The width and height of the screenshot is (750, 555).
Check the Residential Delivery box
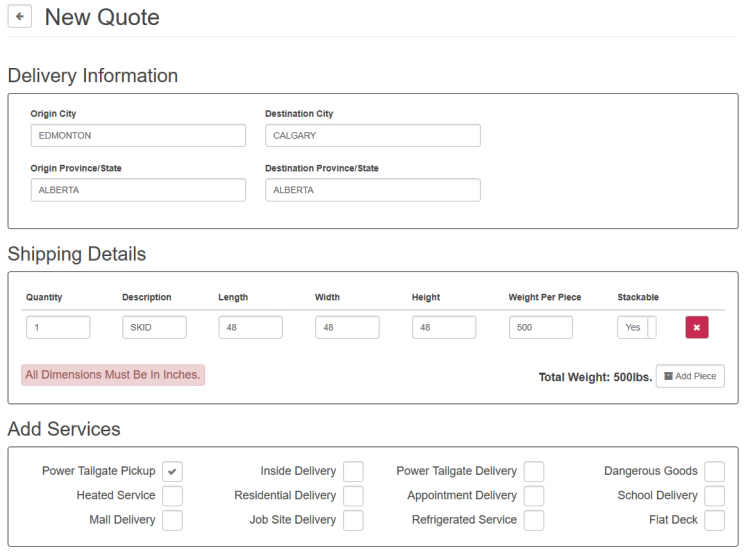pos(353,496)
